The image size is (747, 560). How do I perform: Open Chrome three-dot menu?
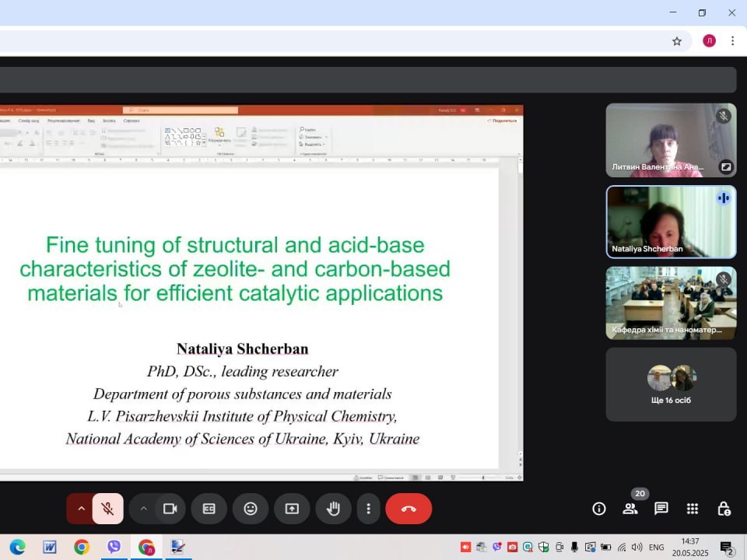733,41
